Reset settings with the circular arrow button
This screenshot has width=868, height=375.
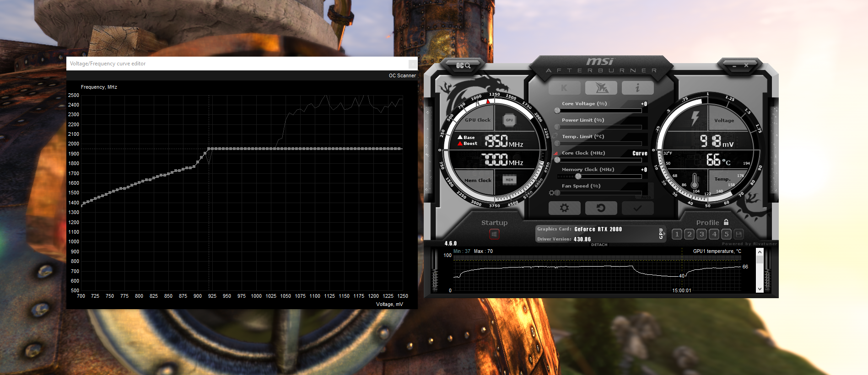[601, 208]
